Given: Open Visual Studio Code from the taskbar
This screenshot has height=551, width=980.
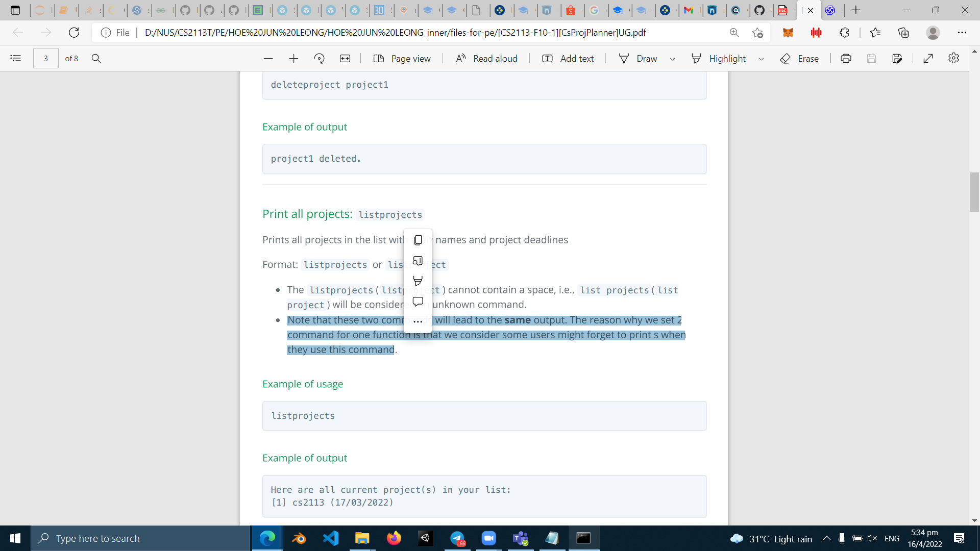Looking at the screenshot, I should (331, 538).
